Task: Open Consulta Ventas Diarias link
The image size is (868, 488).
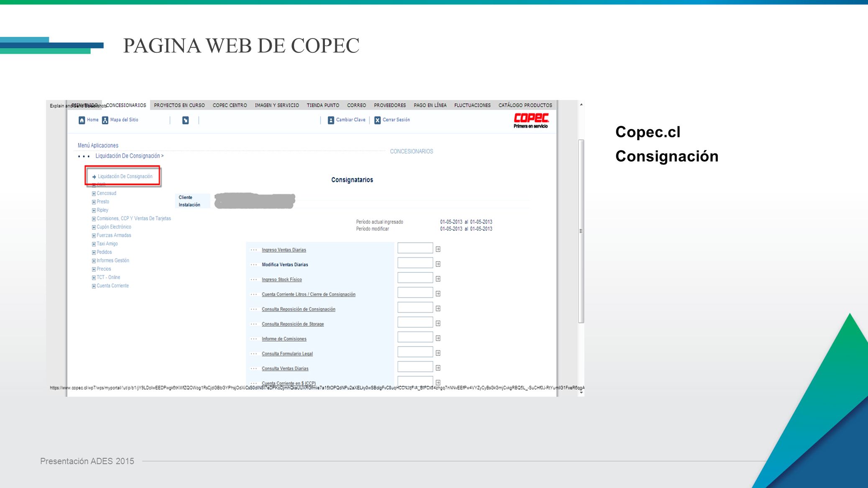Action: [x=285, y=369]
